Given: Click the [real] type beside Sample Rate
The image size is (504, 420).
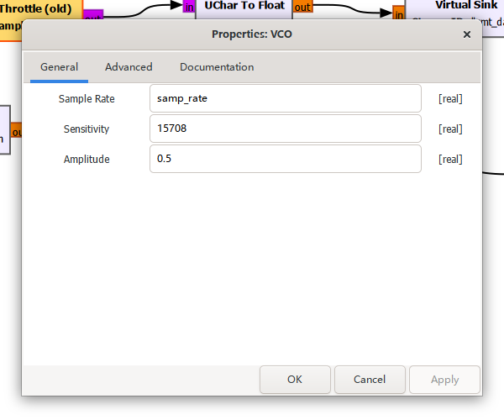Looking at the screenshot, I should pyautogui.click(x=450, y=98).
